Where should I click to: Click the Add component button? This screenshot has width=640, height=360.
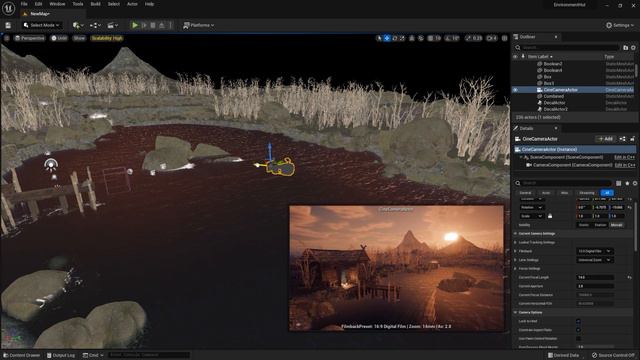[605, 139]
